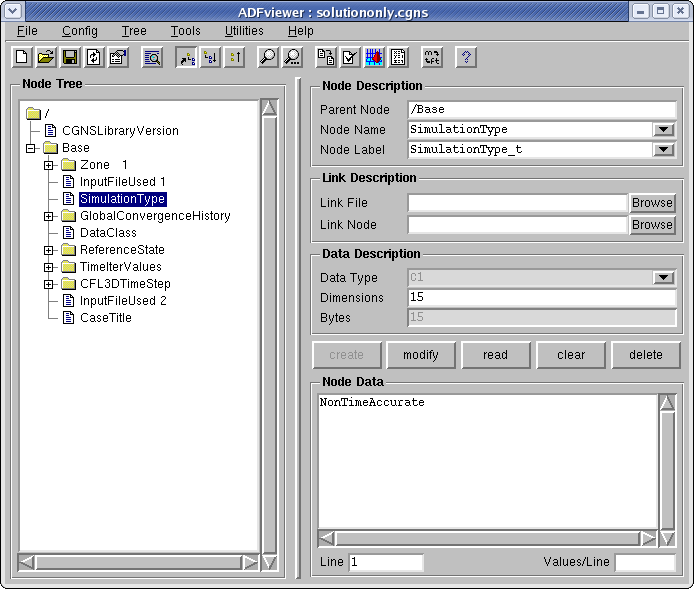This screenshot has height=589, width=694.
Task: Click the read button
Action: (x=496, y=355)
